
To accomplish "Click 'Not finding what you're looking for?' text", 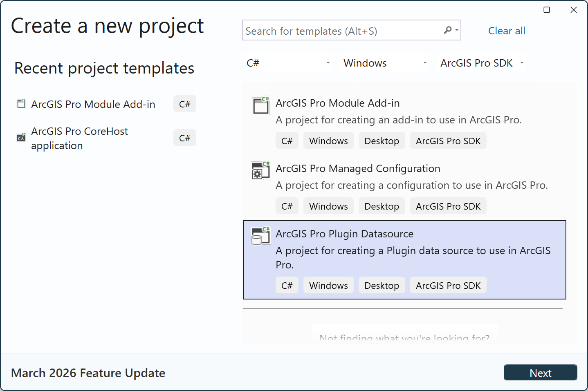I will 404,337.
